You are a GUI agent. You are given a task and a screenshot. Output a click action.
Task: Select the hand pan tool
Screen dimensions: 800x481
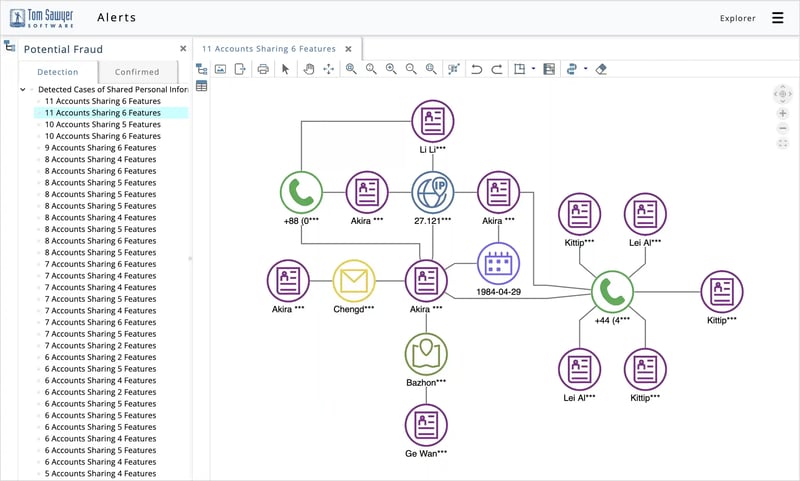[x=309, y=69]
